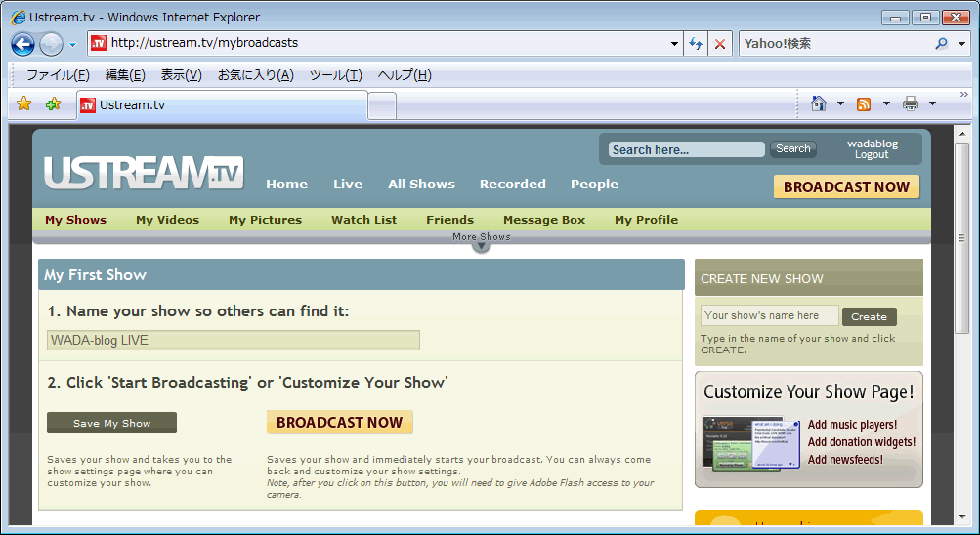Click the RSS feeds icon
980x535 pixels.
[864, 103]
